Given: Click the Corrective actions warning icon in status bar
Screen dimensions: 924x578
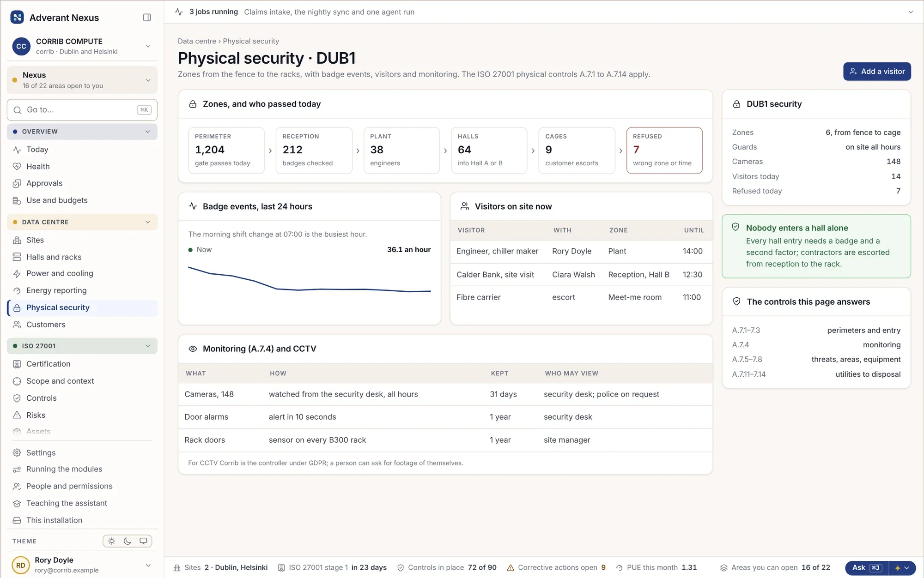Looking at the screenshot, I should (x=511, y=568).
